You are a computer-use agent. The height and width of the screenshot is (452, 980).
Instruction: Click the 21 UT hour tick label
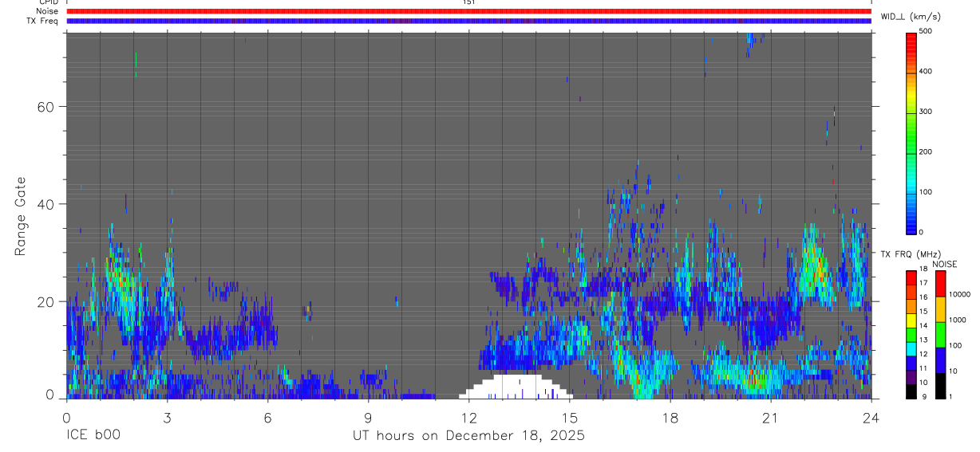point(771,416)
